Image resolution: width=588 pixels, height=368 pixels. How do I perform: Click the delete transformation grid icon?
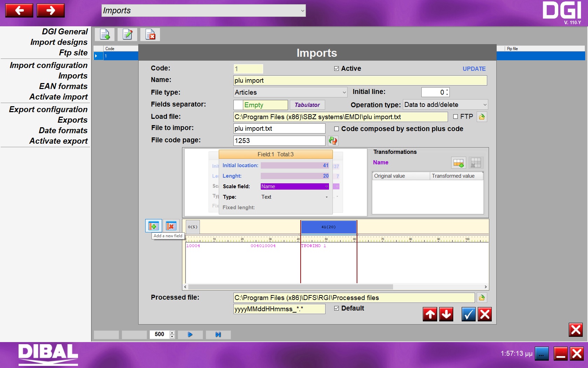coord(476,163)
